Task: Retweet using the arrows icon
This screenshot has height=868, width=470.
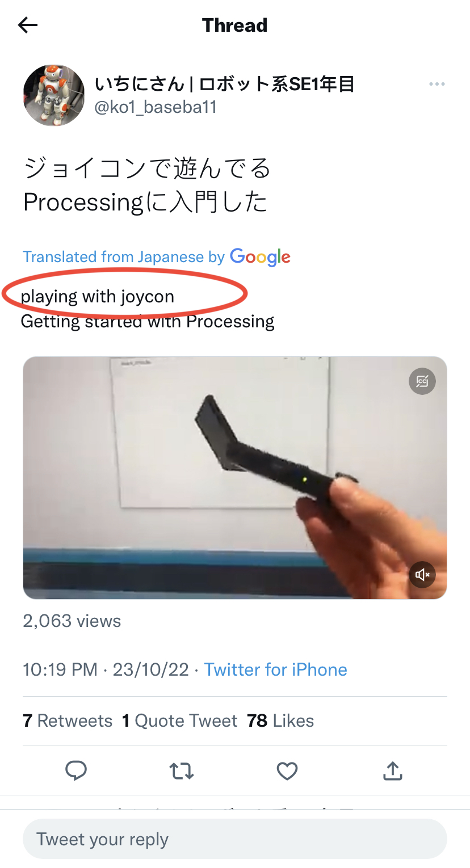Action: (182, 771)
